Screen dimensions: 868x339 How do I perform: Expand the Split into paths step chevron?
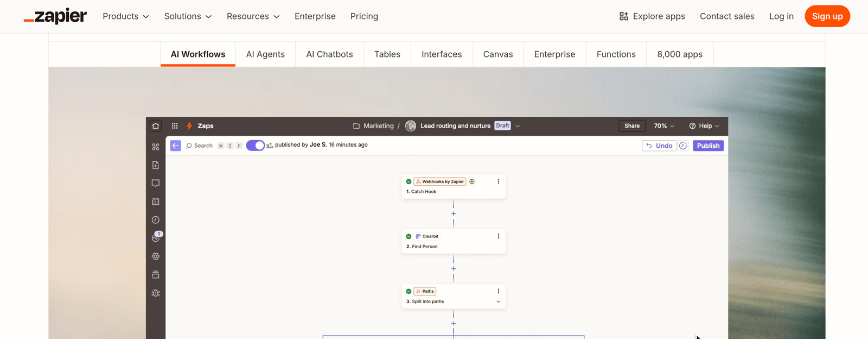pos(499,302)
